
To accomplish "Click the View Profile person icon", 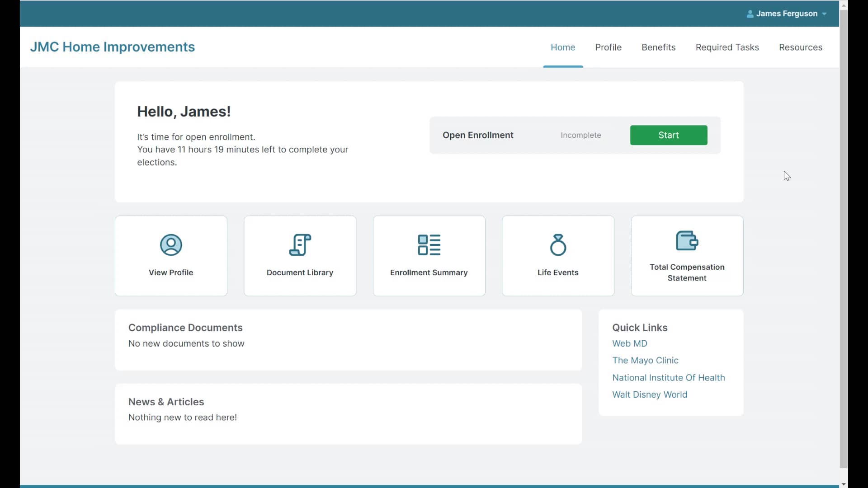I will pyautogui.click(x=170, y=244).
